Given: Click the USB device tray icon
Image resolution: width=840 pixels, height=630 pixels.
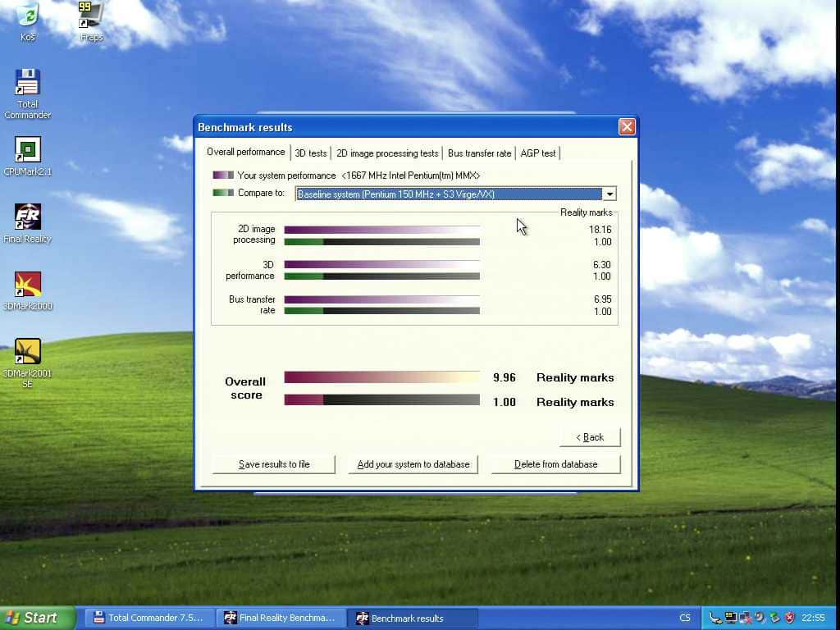Looking at the screenshot, I should tap(715, 619).
